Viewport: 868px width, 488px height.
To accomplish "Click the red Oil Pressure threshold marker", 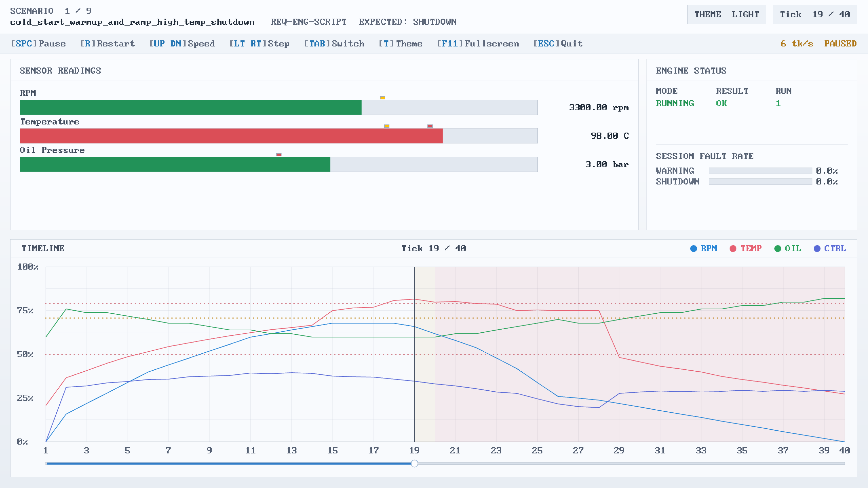I will (x=278, y=155).
